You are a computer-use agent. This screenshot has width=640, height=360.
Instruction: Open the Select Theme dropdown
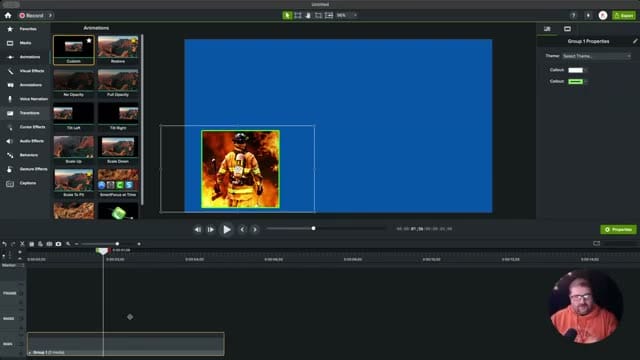click(x=596, y=56)
